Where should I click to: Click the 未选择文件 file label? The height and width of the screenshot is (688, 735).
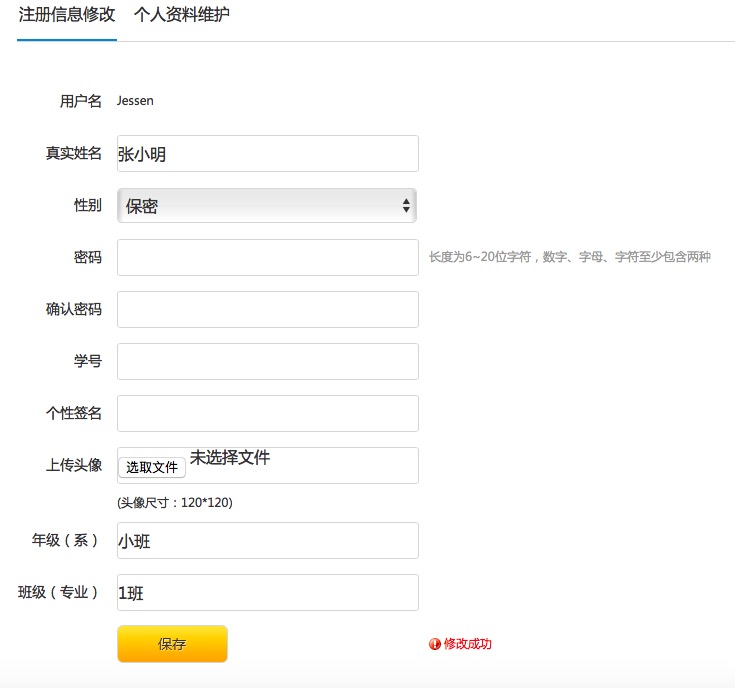(x=230, y=457)
